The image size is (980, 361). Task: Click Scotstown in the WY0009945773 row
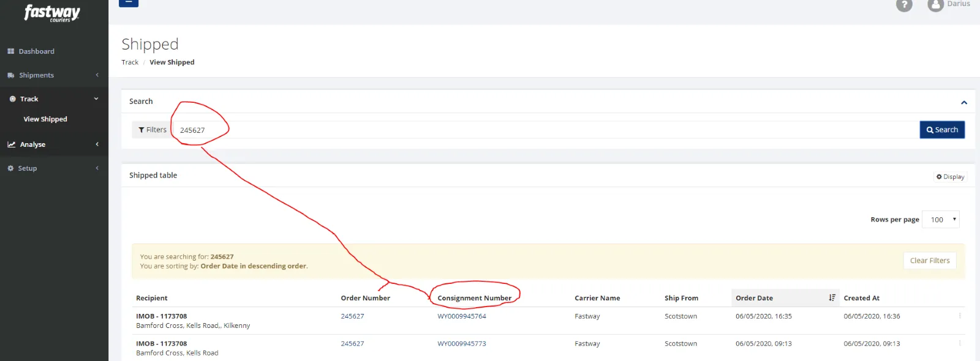[681, 344]
